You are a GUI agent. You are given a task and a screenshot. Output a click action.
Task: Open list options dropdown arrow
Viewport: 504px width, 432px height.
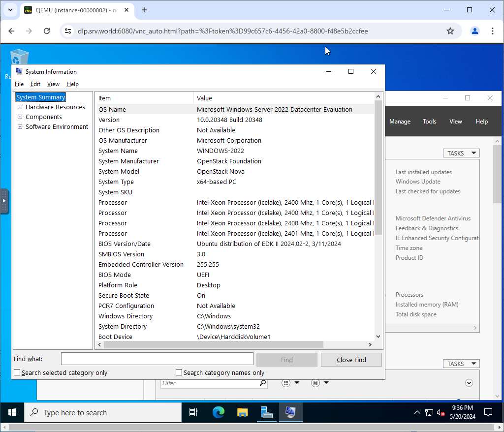(297, 383)
